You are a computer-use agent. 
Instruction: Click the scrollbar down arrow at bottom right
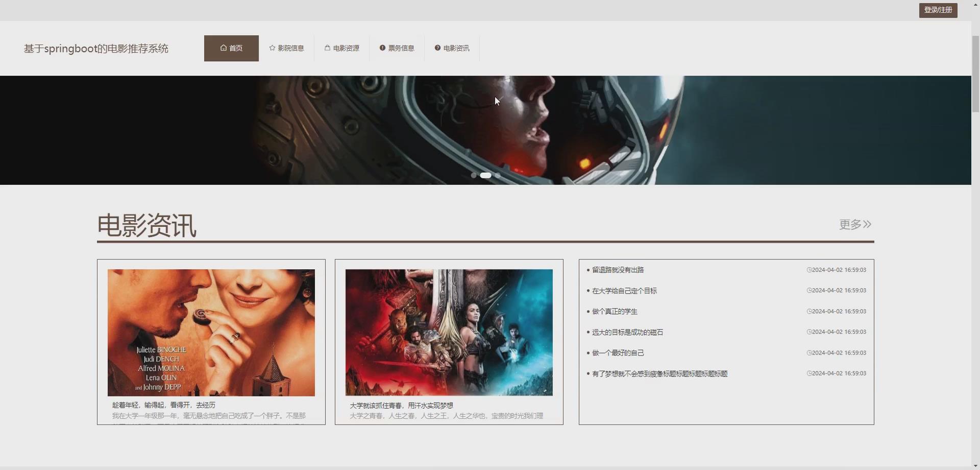975,465
